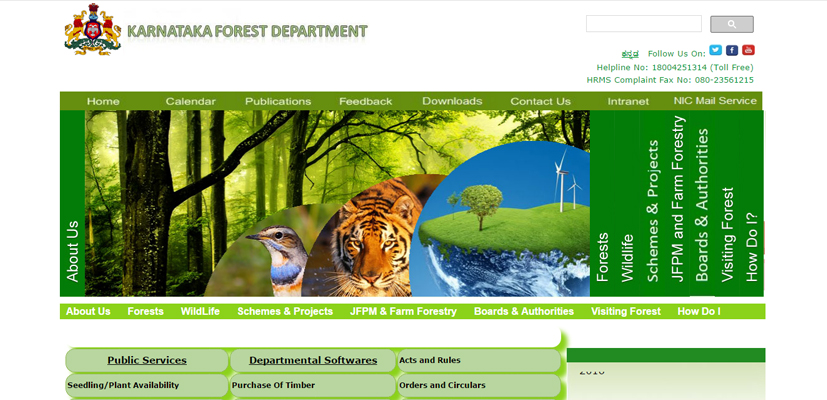The height and width of the screenshot is (400, 827).
Task: Open Seedling/Plant Availability button
Action: [147, 385]
